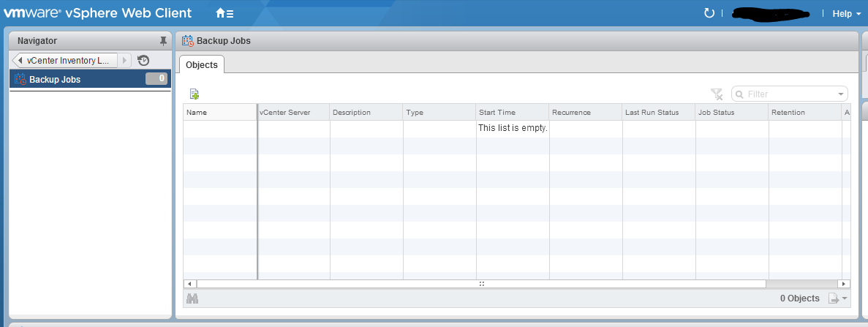Click the Backup Jobs title icon

[x=188, y=40]
